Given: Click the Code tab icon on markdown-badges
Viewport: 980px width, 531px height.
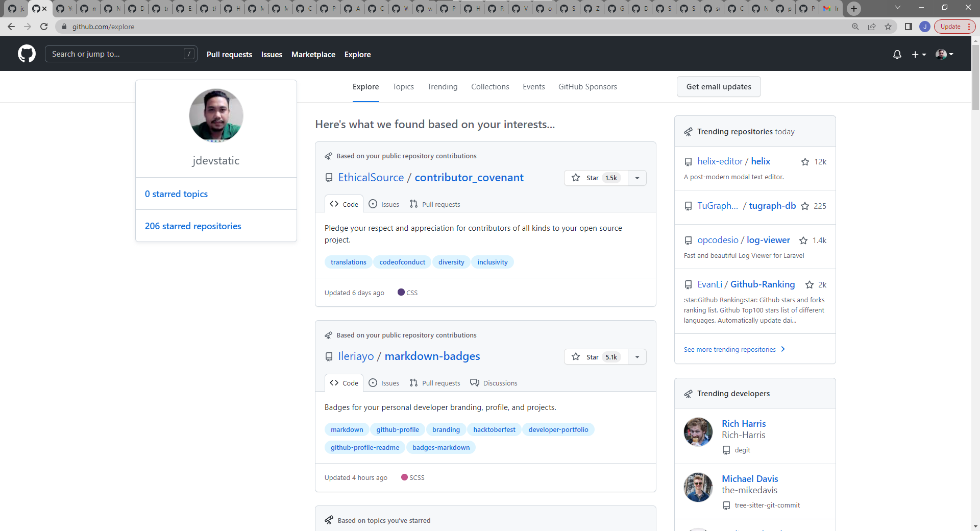Looking at the screenshot, I should click(x=334, y=383).
